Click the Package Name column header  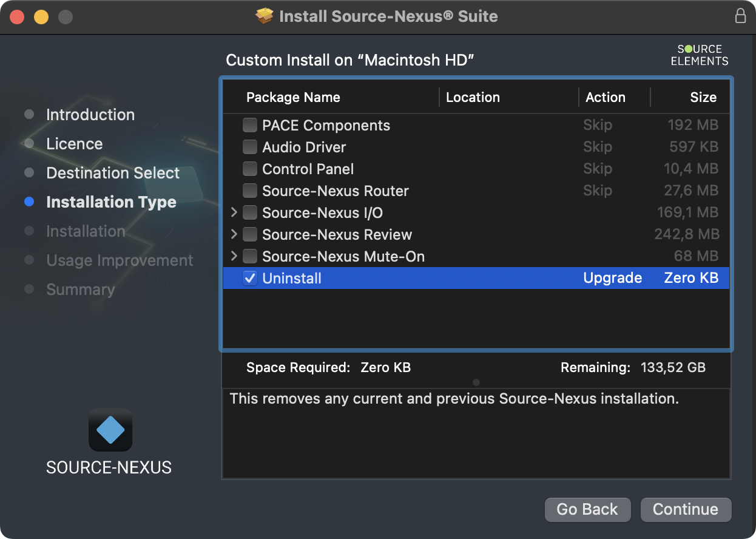click(x=293, y=98)
